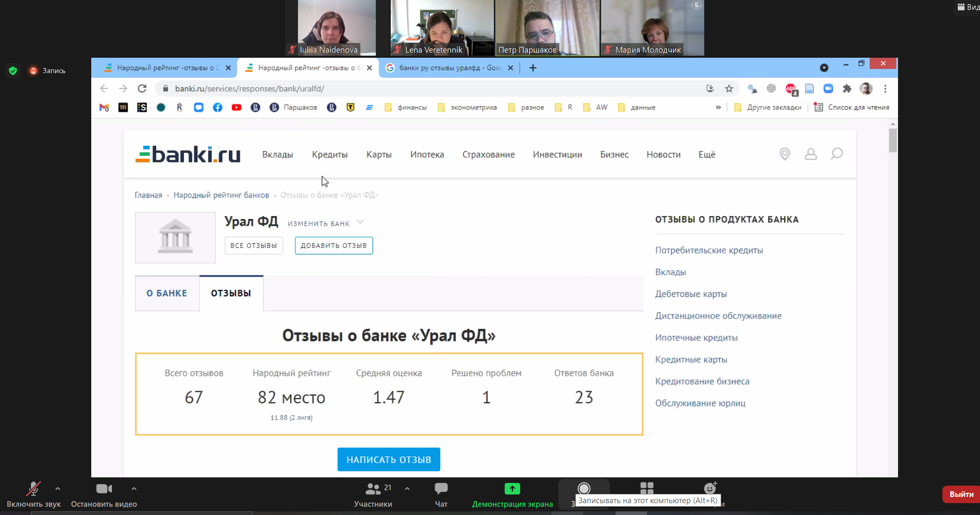Open the Facebook bookmark

(x=218, y=107)
